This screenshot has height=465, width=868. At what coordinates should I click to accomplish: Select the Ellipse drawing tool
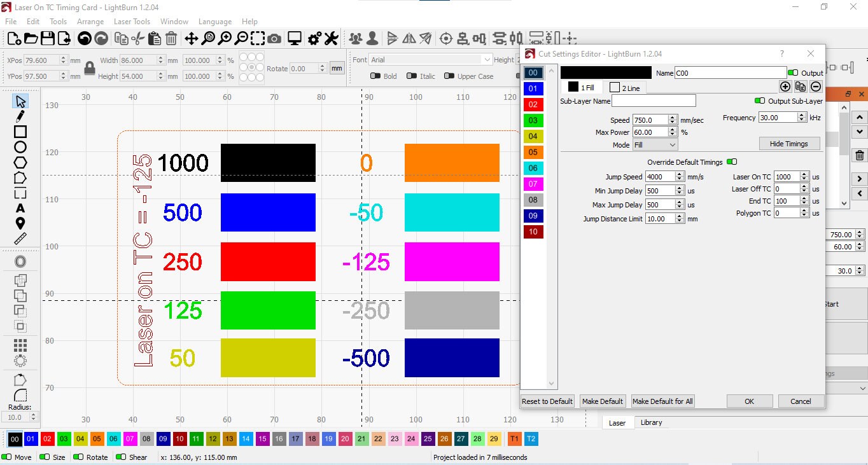tap(20, 147)
